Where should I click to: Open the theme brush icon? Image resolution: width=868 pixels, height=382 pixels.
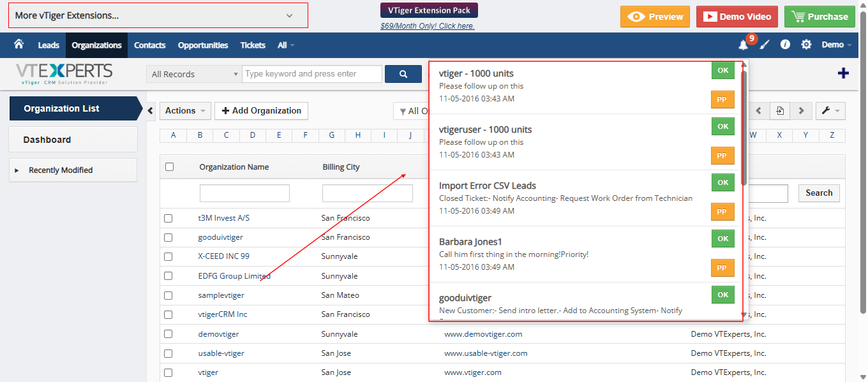coord(765,45)
